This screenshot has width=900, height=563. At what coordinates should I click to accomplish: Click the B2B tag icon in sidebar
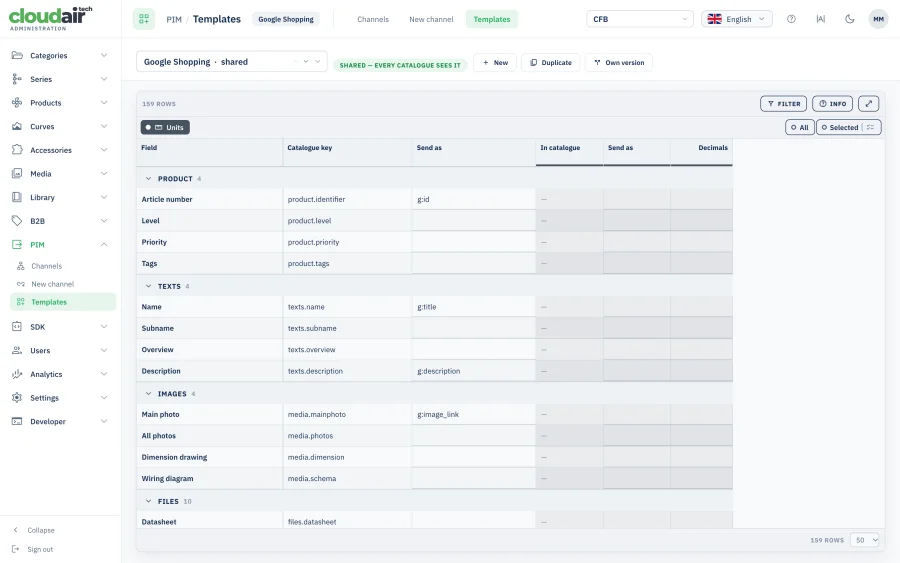(17, 220)
